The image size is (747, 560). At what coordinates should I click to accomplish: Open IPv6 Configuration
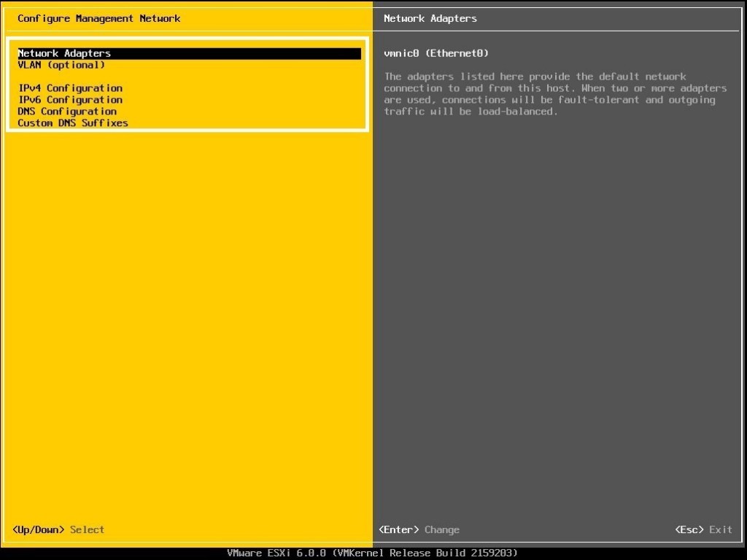point(69,99)
